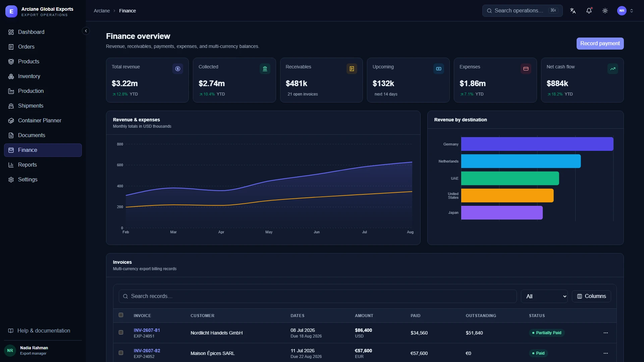The width and height of the screenshot is (644, 362).
Task: Open the All status filter dropdown
Action: (x=544, y=296)
